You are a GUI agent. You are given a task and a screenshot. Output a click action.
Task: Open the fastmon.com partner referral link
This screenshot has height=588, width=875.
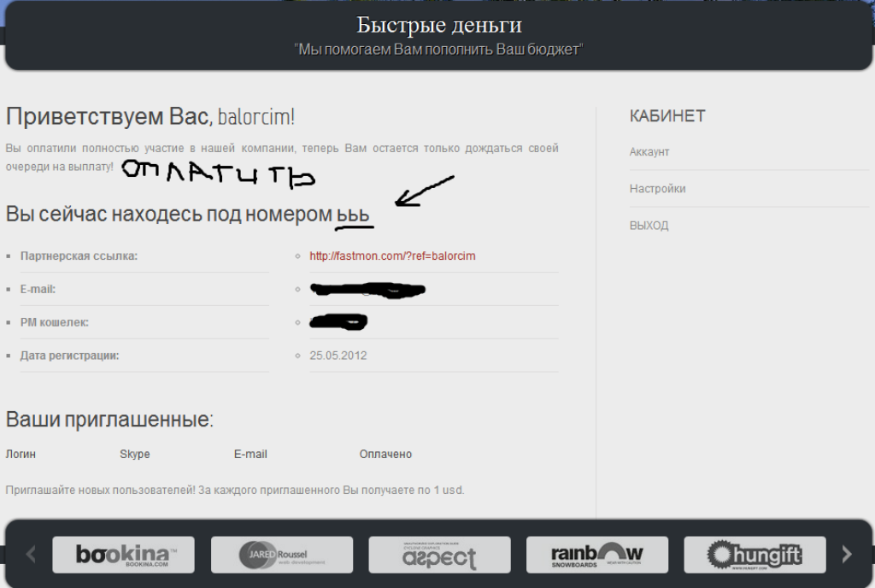pyautogui.click(x=392, y=256)
